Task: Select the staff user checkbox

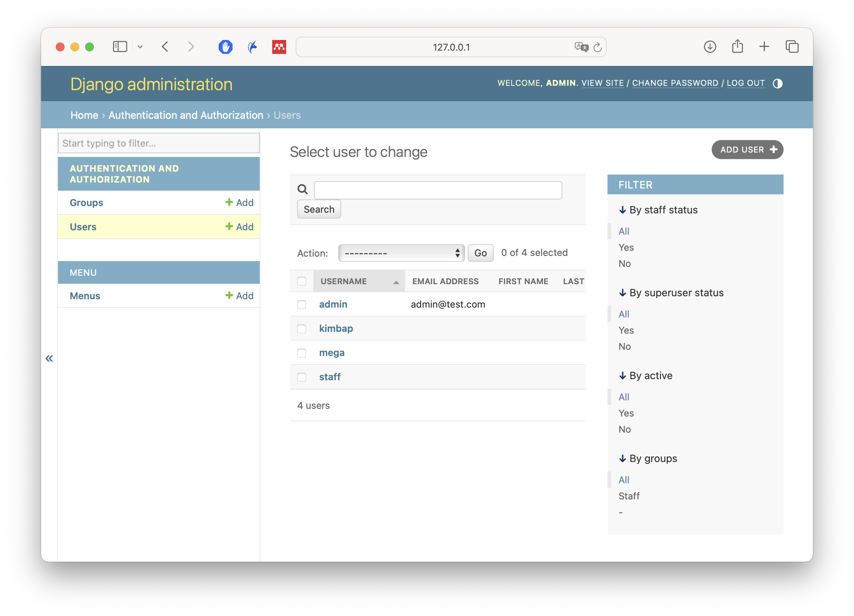Action: 301,377
